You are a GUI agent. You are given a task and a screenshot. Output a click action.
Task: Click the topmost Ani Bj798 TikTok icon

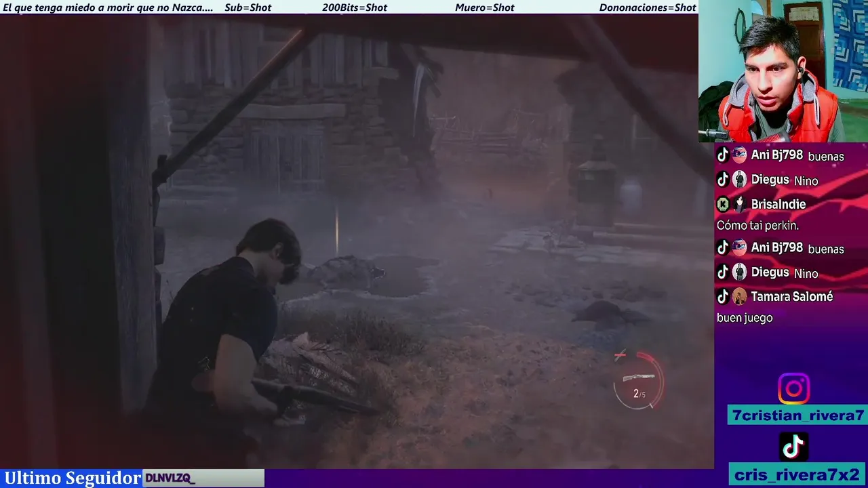coord(723,155)
